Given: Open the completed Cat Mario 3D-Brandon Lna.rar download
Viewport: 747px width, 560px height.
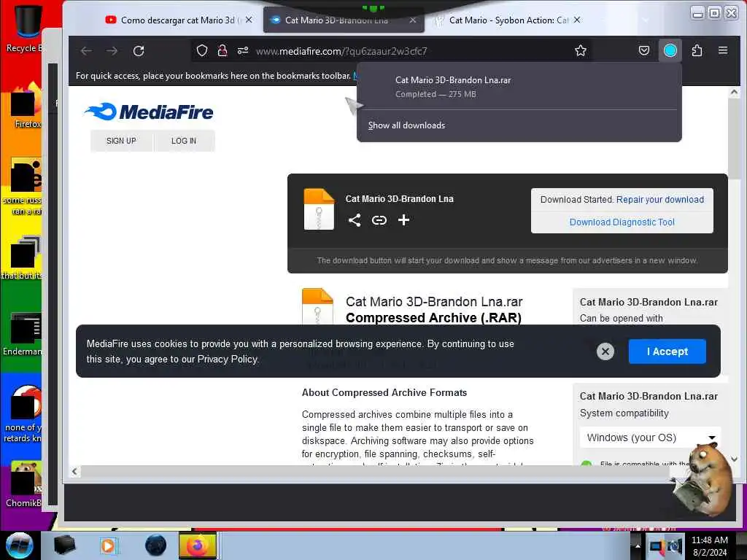Looking at the screenshot, I should [x=519, y=87].
